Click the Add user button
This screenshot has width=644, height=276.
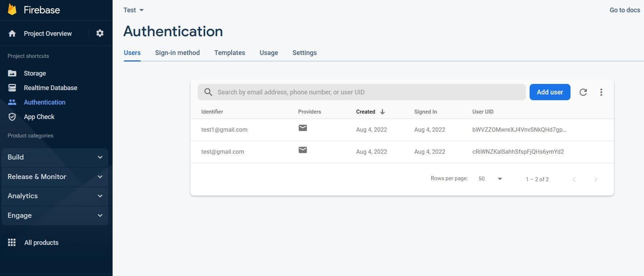pyautogui.click(x=550, y=92)
